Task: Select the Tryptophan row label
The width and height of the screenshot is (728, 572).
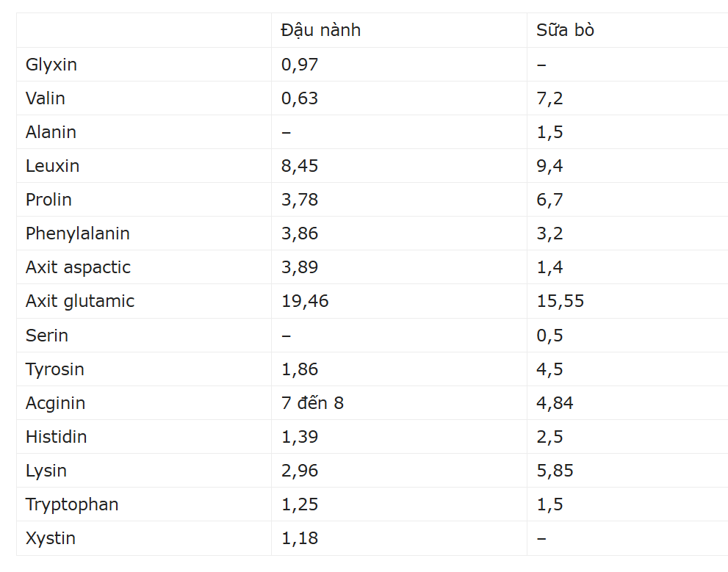Action: pyautogui.click(x=72, y=504)
